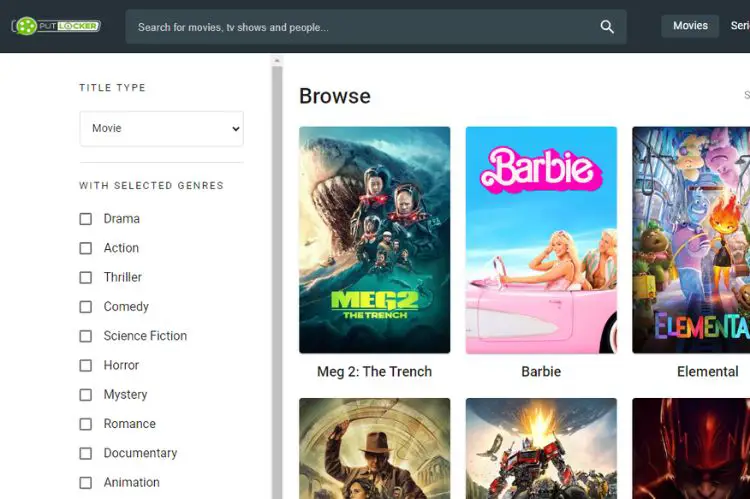Enable the Thriller genre filter
750x499 pixels.
pos(86,277)
